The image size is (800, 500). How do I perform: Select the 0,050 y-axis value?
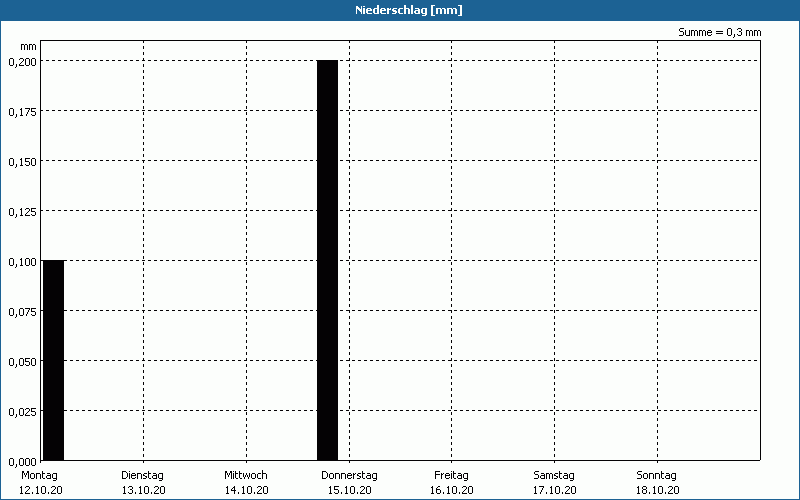click(22, 361)
